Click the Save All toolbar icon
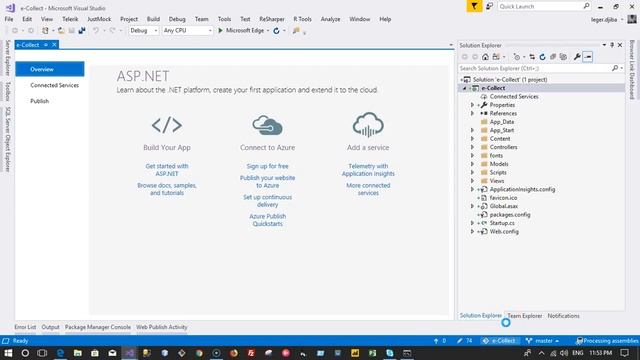This screenshot has width=640, height=360. (82, 31)
